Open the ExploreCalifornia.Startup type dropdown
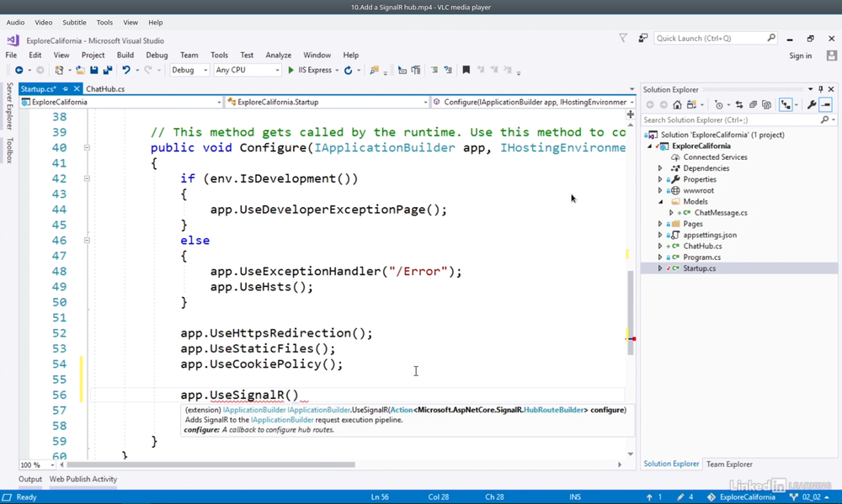The height and width of the screenshot is (504, 842). (328, 102)
